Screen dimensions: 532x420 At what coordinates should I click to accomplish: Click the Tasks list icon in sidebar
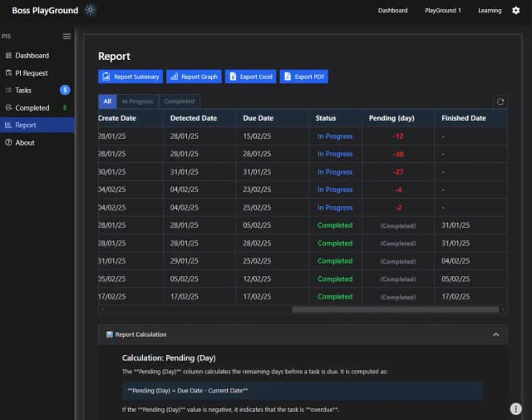8,91
